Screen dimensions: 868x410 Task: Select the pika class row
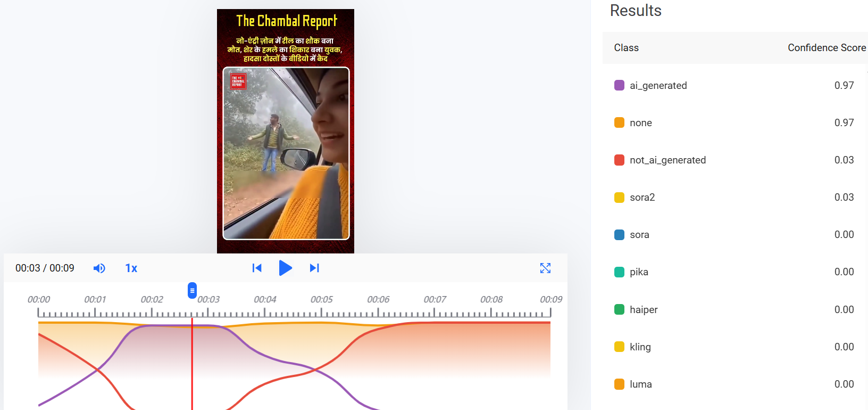tap(734, 272)
